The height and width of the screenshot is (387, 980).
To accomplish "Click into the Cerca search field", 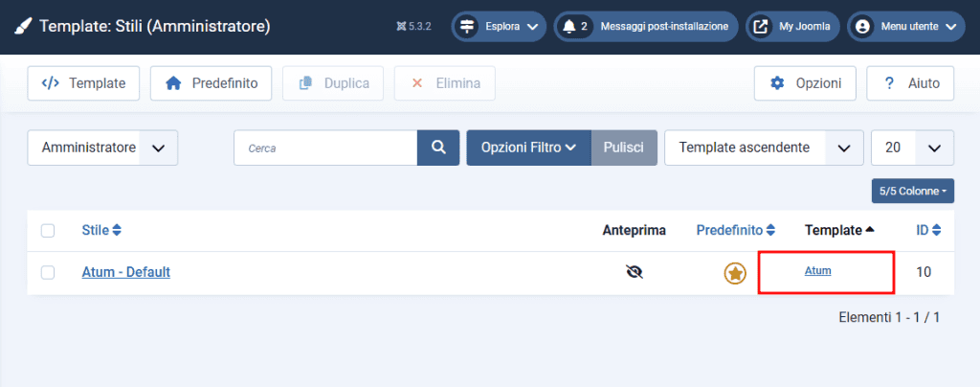I will click(325, 148).
